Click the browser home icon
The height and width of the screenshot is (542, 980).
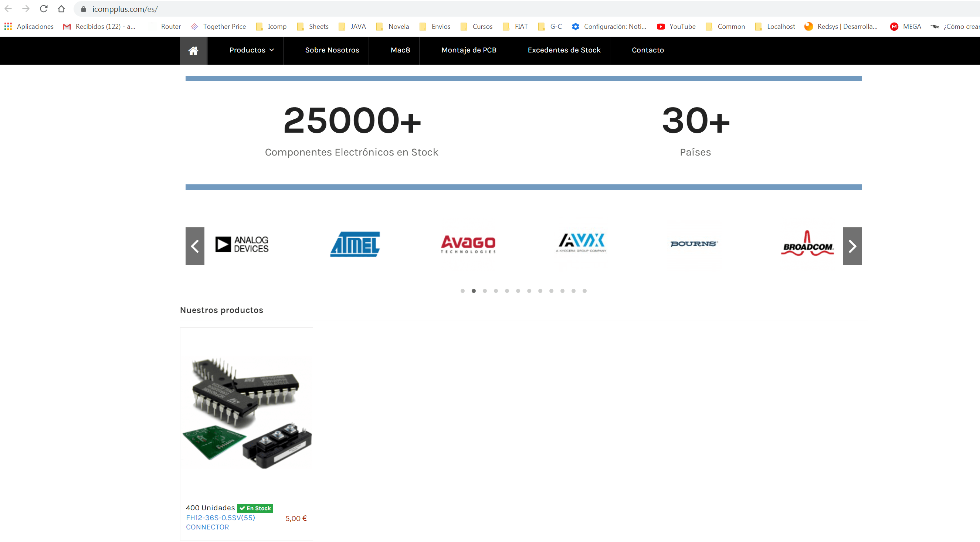pyautogui.click(x=61, y=9)
